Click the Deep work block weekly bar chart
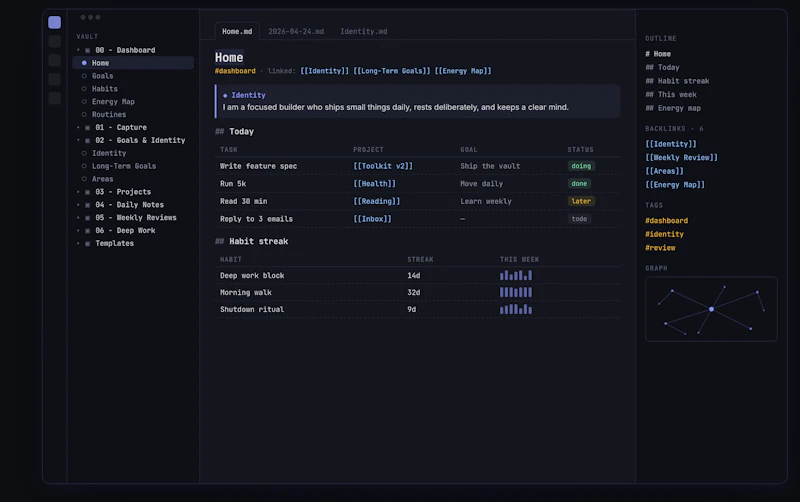 [x=516, y=275]
